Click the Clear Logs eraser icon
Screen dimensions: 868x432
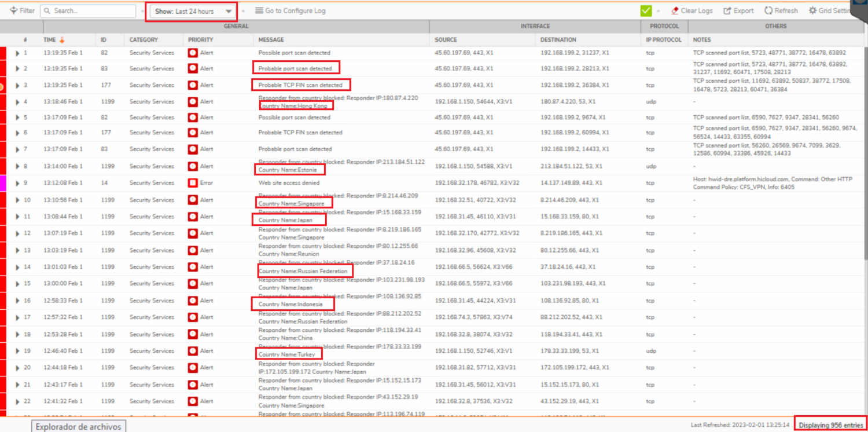click(x=675, y=11)
